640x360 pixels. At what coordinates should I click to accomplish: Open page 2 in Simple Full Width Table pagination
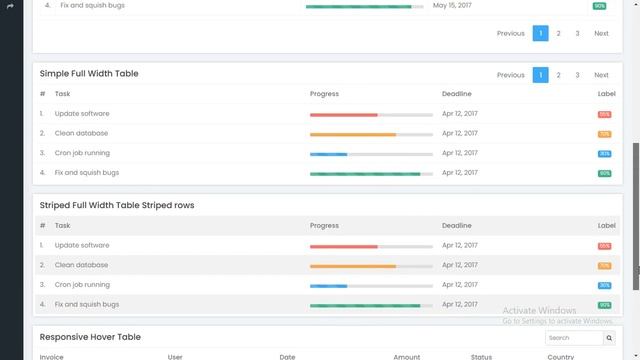[x=558, y=75]
